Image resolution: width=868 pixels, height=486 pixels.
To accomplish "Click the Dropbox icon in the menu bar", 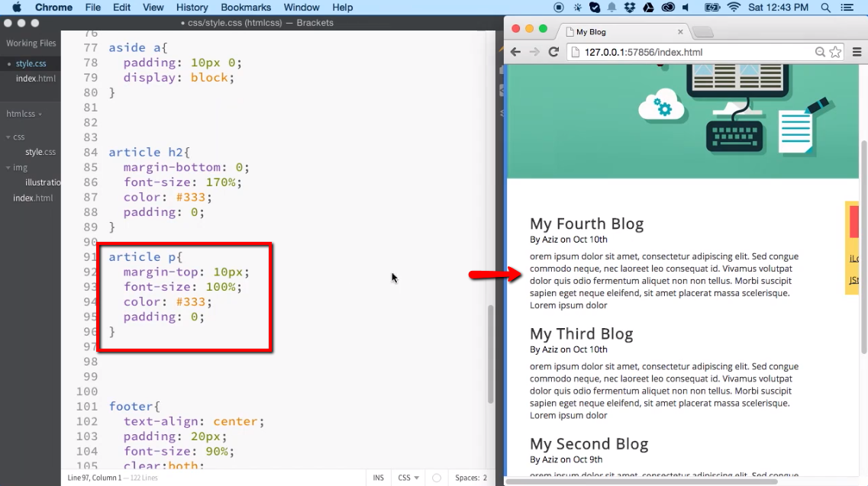I will click(629, 8).
